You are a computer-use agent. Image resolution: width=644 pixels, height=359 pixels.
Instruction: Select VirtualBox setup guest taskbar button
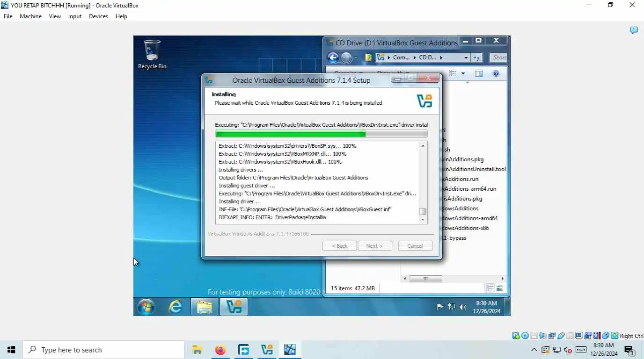pyautogui.click(x=234, y=307)
